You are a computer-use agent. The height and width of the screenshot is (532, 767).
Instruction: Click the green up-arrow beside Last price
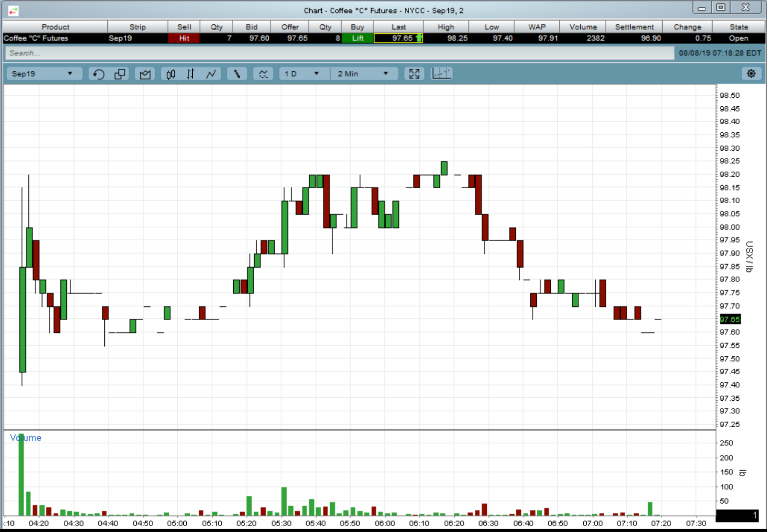coord(418,38)
